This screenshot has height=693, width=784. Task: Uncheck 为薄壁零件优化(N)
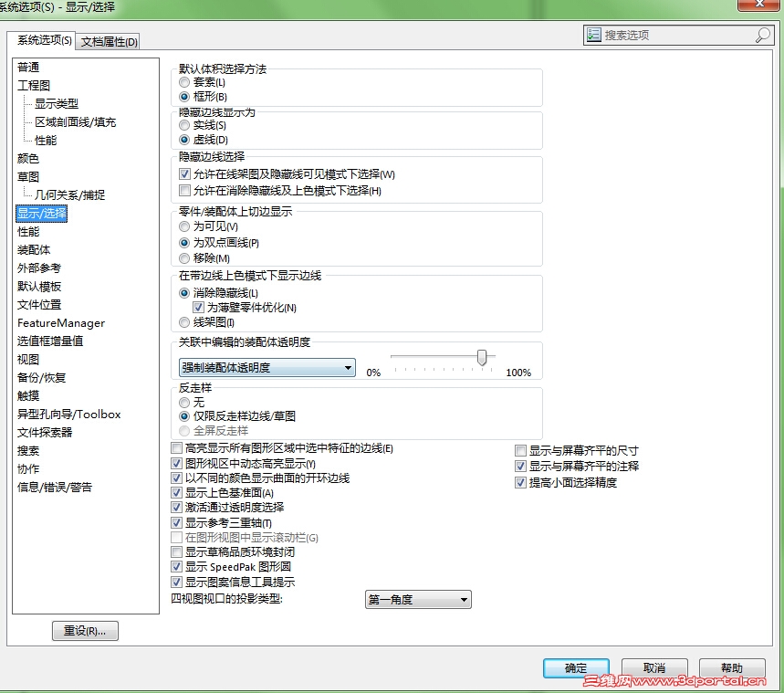click(x=199, y=308)
